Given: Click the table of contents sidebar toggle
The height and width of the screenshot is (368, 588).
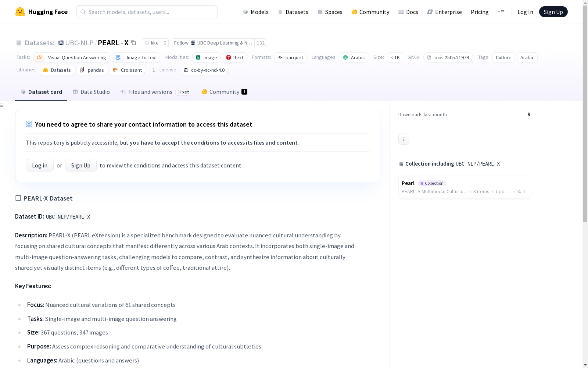Looking at the screenshot, I should (x=2, y=105).
